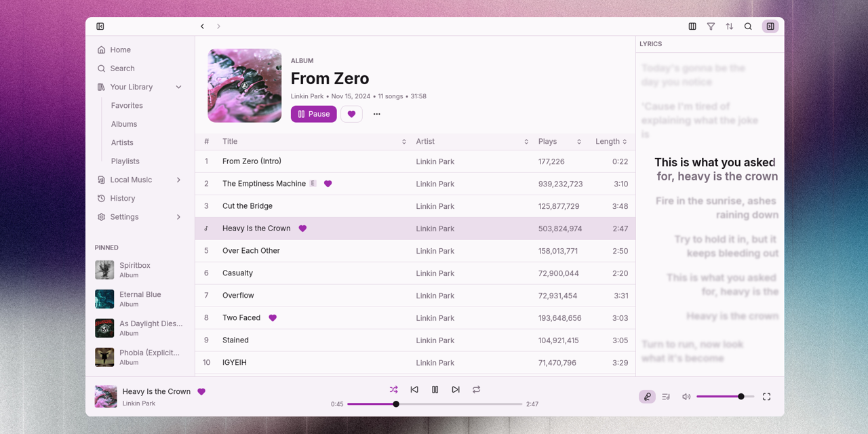The image size is (868, 434).
Task: Select track Casualty
Action: click(x=415, y=273)
